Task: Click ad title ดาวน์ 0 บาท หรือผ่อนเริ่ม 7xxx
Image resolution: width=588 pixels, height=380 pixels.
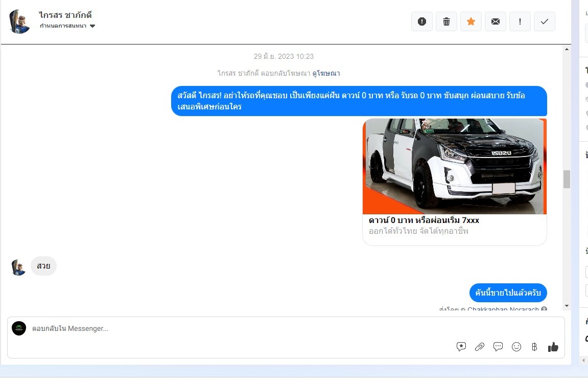Action: (424, 220)
